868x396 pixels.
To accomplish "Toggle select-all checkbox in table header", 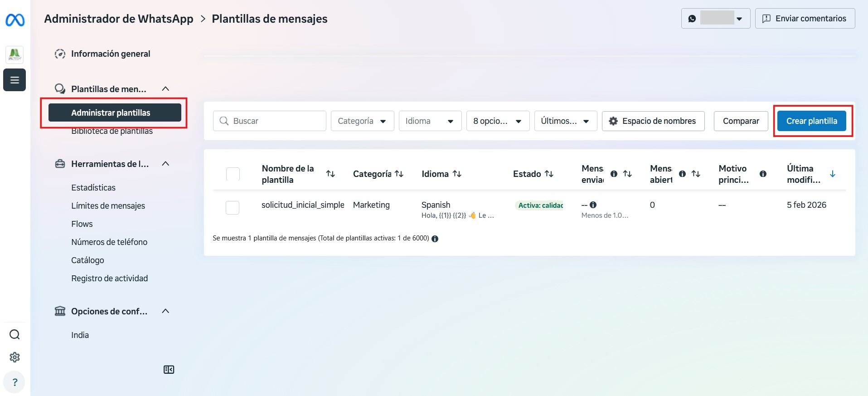I will [233, 174].
